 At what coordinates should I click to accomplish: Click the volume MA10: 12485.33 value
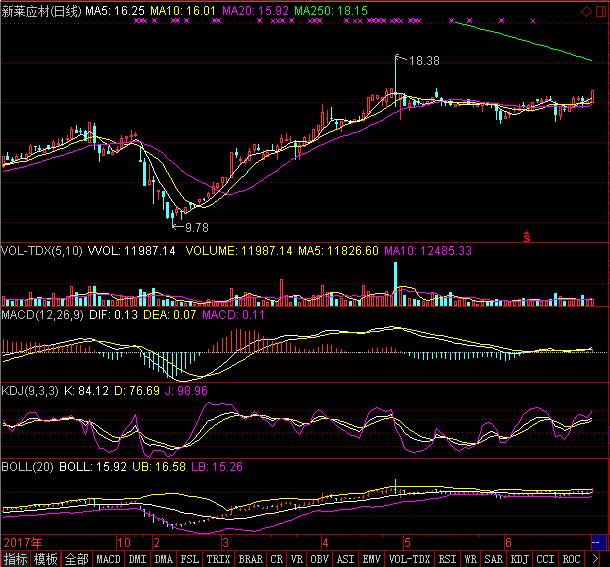click(428, 251)
